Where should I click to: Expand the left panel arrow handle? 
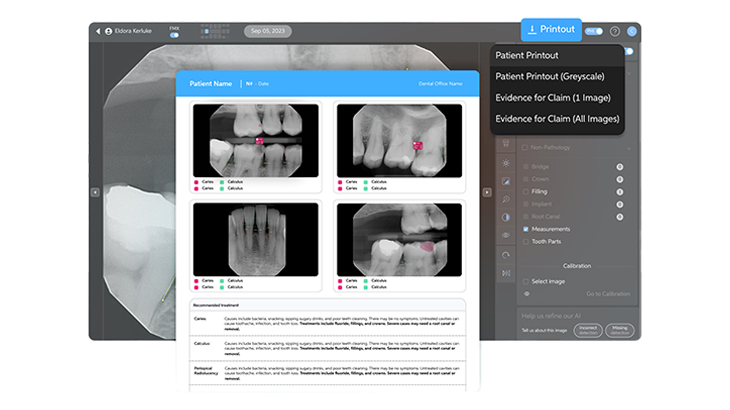click(x=95, y=192)
